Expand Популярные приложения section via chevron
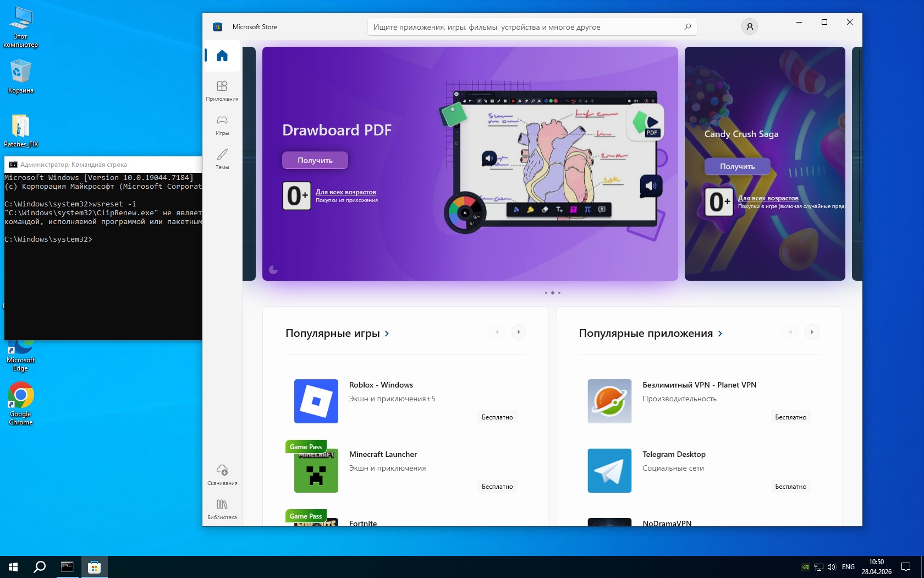 coord(721,334)
